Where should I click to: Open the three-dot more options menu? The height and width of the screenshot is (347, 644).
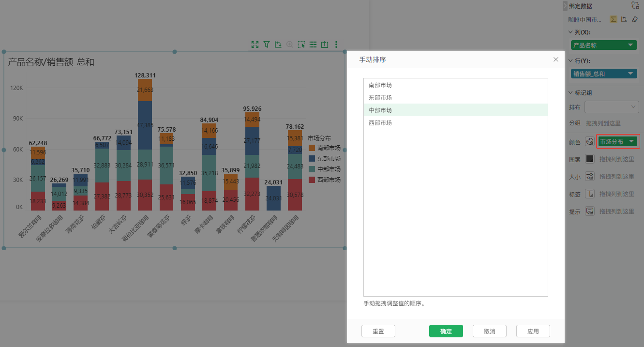pyautogui.click(x=336, y=45)
